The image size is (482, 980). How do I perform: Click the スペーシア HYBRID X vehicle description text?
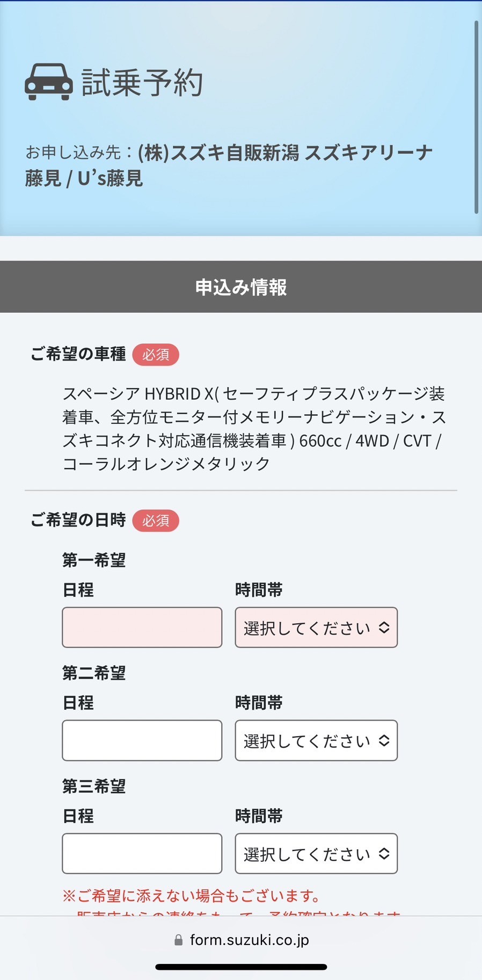click(254, 428)
